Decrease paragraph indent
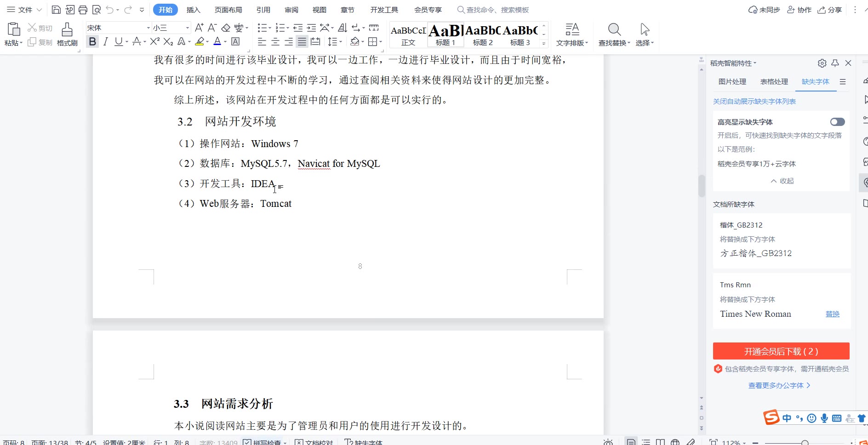The image size is (868, 445). pos(298,28)
